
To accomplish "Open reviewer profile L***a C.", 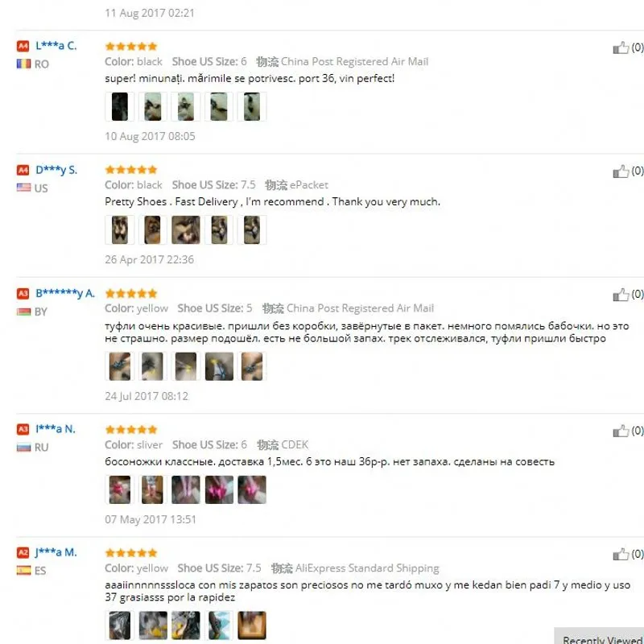I will [x=56, y=46].
